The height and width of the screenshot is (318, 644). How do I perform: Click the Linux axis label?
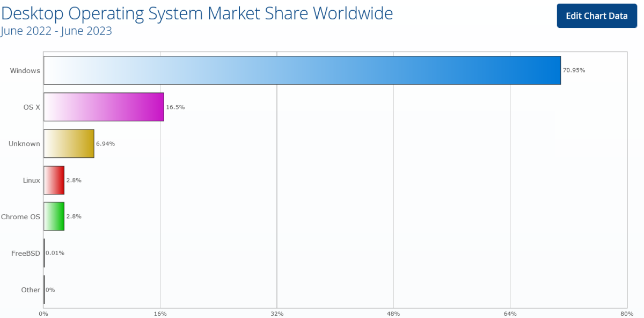[x=31, y=180]
